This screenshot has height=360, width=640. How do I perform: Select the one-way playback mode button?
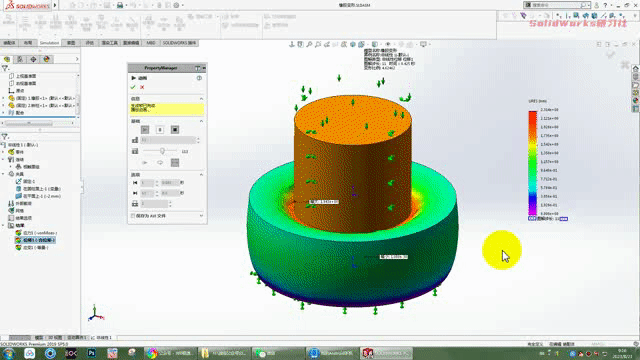(145, 162)
